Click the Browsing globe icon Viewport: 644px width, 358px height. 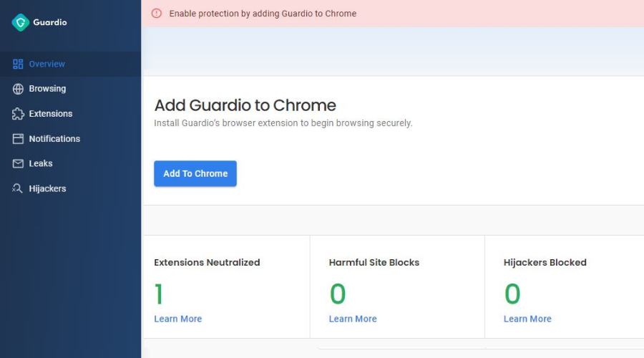coord(18,89)
